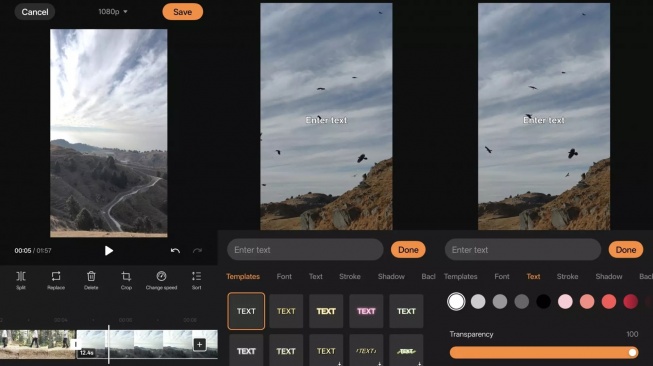Click the 00:05 current time readout

coord(22,251)
